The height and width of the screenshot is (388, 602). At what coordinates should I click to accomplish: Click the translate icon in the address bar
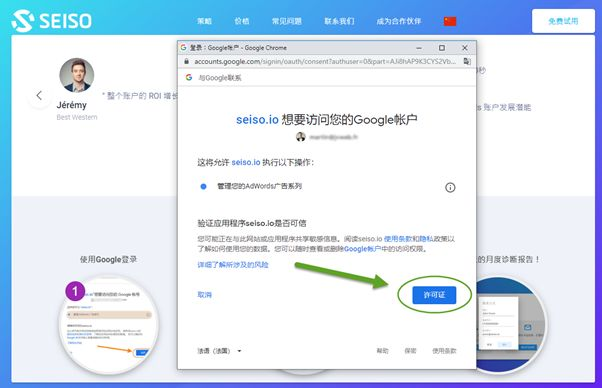(x=467, y=61)
